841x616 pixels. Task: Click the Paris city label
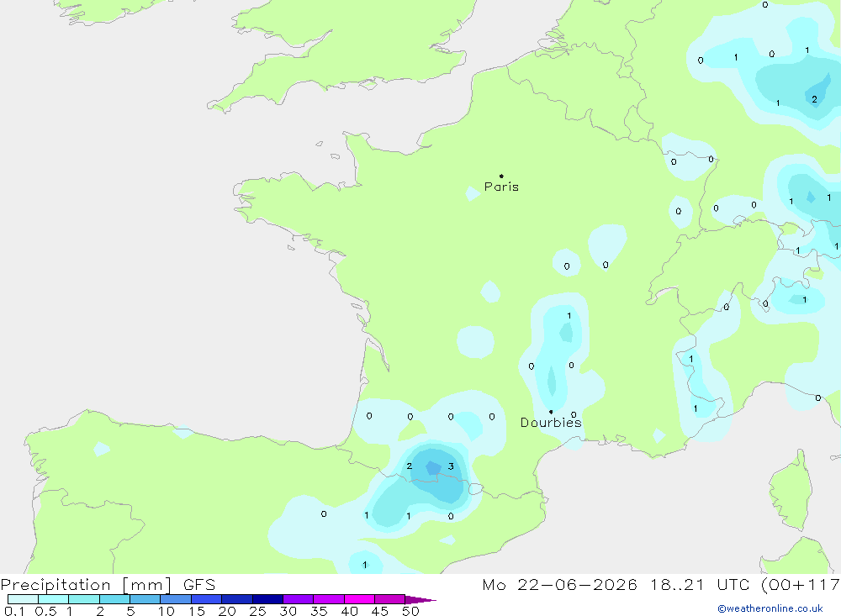[501, 187]
